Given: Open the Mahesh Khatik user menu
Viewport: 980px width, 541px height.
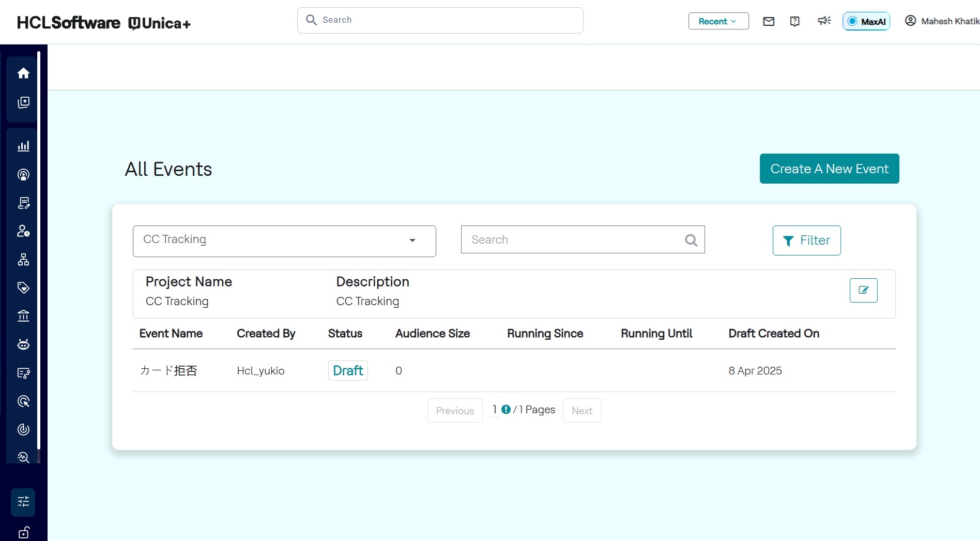Looking at the screenshot, I should pos(942,21).
